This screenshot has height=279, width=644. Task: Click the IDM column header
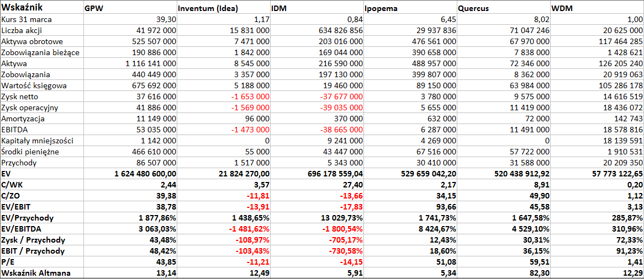pos(278,9)
